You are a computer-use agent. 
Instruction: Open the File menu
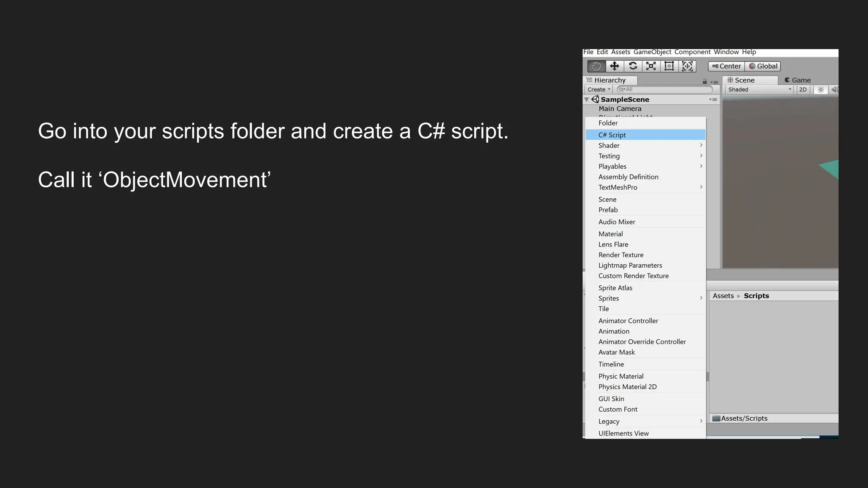click(588, 52)
